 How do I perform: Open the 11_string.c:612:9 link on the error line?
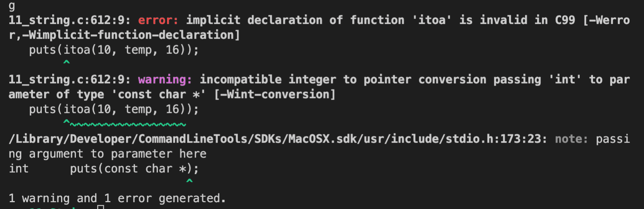click(x=69, y=20)
